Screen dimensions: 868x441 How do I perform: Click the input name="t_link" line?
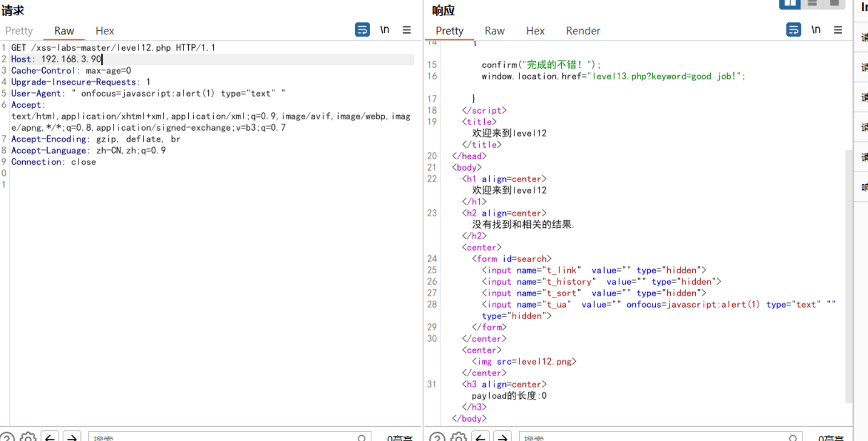pos(594,270)
